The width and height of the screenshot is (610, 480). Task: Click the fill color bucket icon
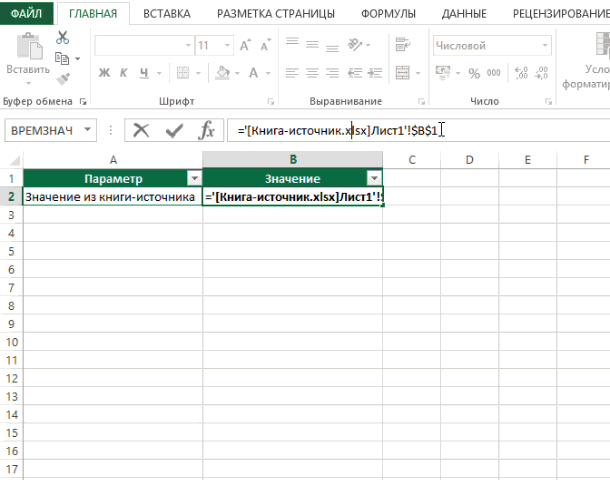pyautogui.click(x=223, y=73)
